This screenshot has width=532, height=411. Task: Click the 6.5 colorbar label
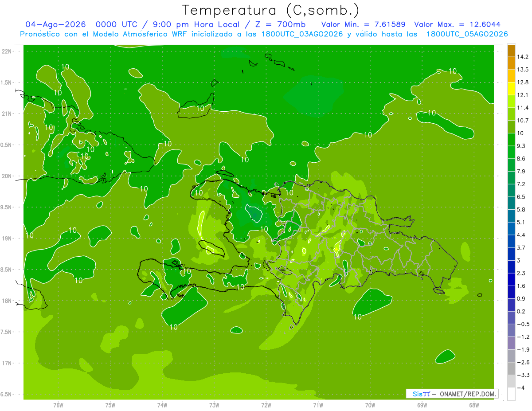522,197
